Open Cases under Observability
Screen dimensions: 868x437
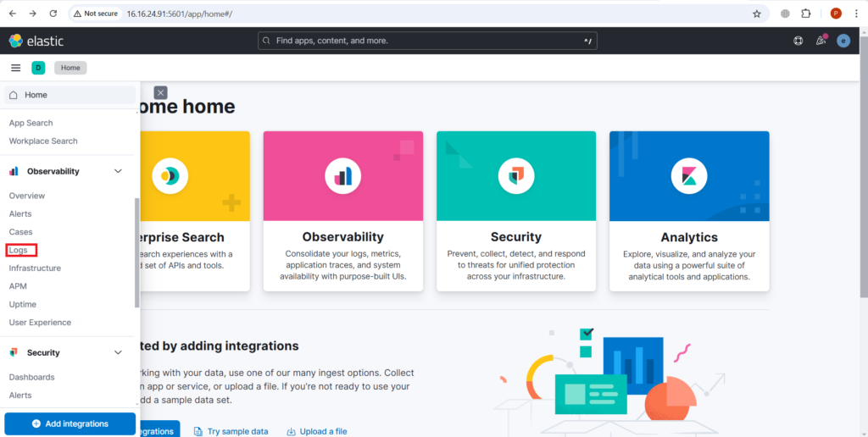(x=20, y=232)
